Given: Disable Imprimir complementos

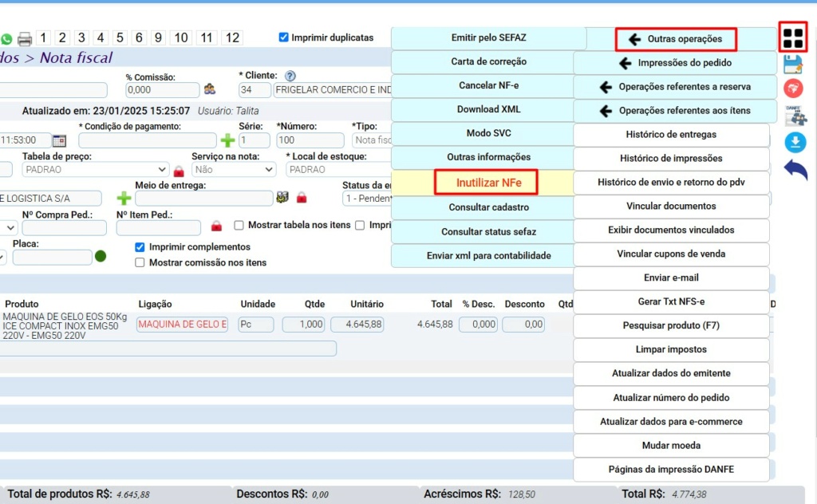Looking at the screenshot, I should pyautogui.click(x=139, y=248).
